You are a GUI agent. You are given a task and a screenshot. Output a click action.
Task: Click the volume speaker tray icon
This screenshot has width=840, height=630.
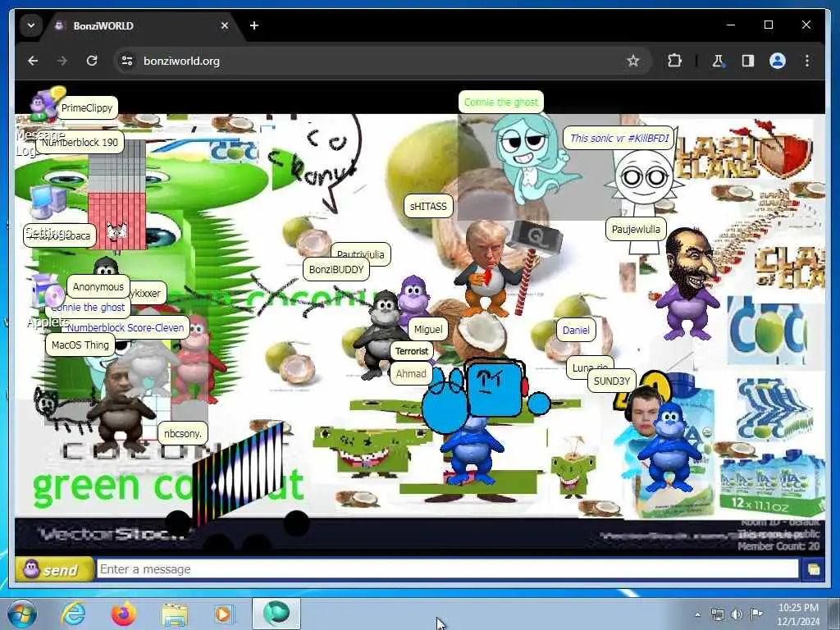pyautogui.click(x=737, y=614)
